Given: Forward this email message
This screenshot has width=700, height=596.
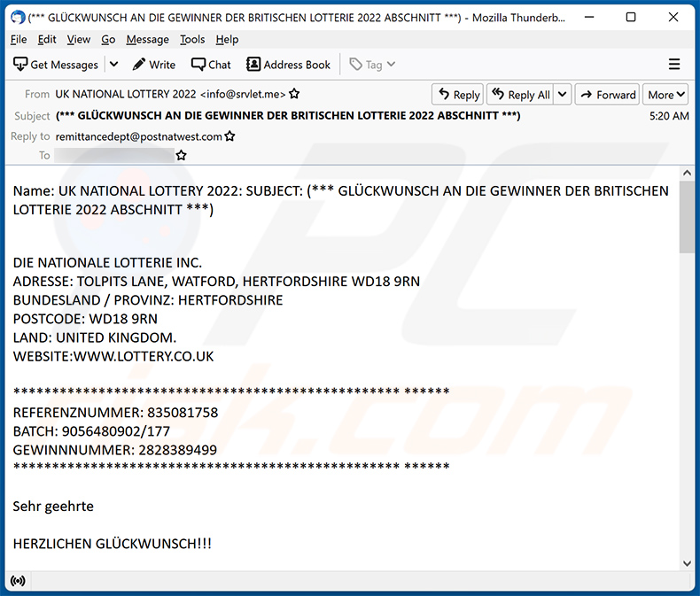Looking at the screenshot, I should 607,95.
